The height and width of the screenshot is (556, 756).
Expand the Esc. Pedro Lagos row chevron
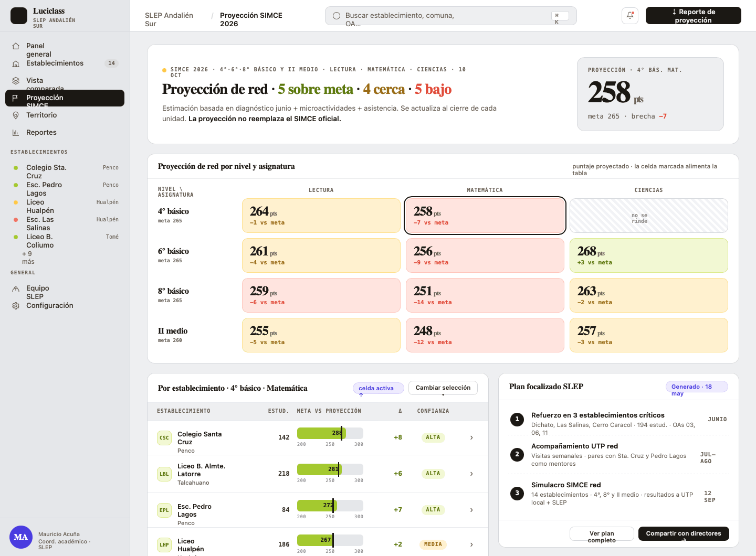coord(471,510)
